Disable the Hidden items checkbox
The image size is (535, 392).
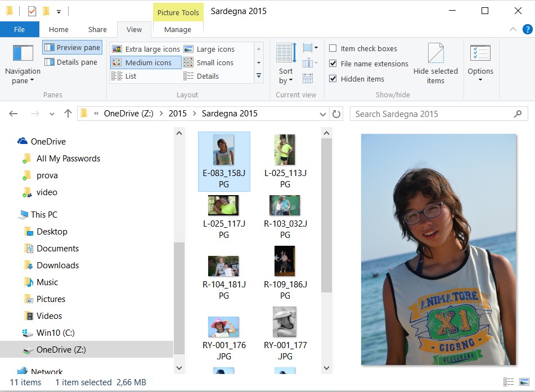333,79
